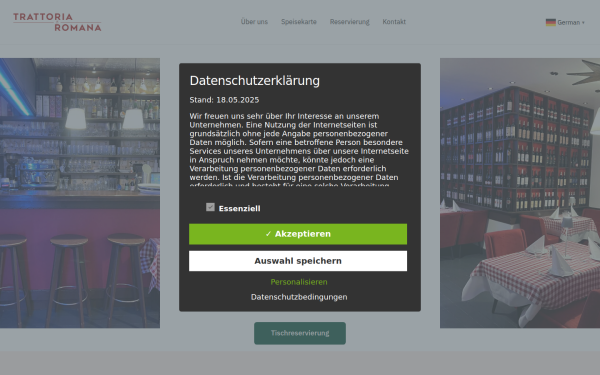Select the bar counter photo

[x=80, y=193]
